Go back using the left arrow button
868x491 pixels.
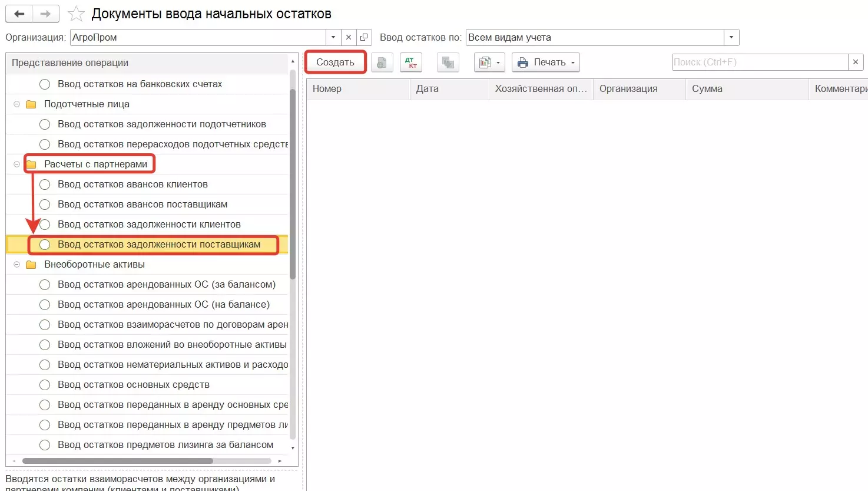(19, 14)
